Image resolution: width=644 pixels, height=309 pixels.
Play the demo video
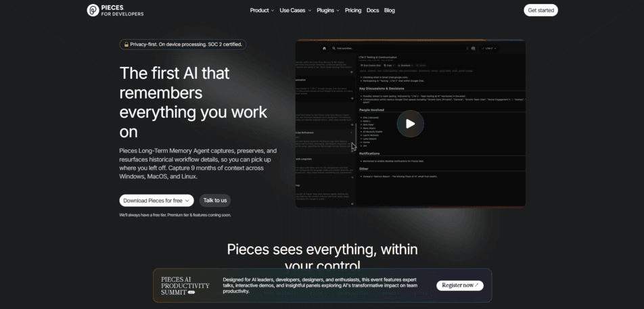(411, 124)
